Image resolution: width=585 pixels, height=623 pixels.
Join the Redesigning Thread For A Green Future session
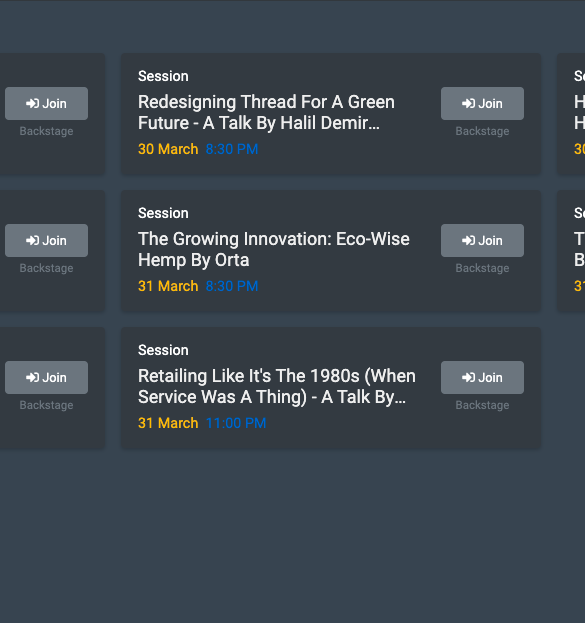[482, 103]
